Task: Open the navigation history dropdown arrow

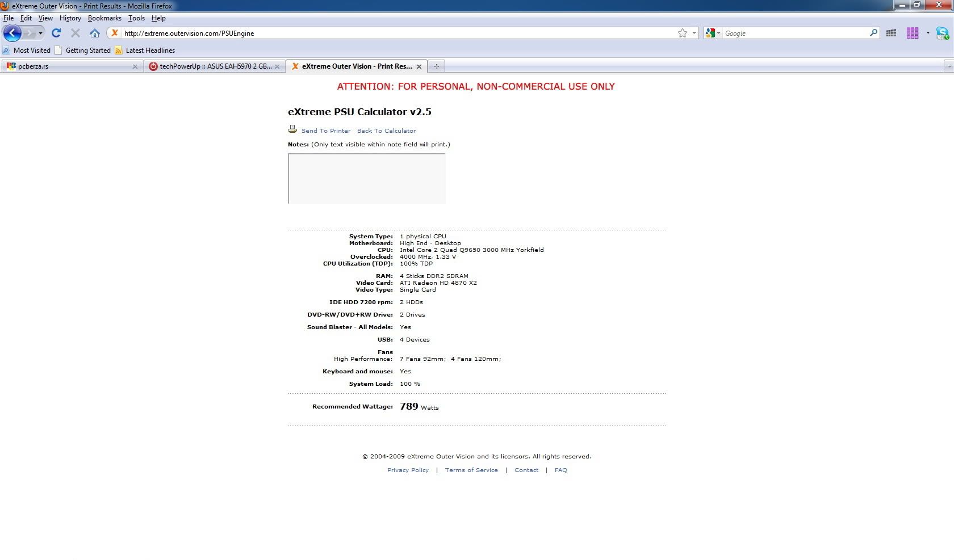Action: click(40, 33)
